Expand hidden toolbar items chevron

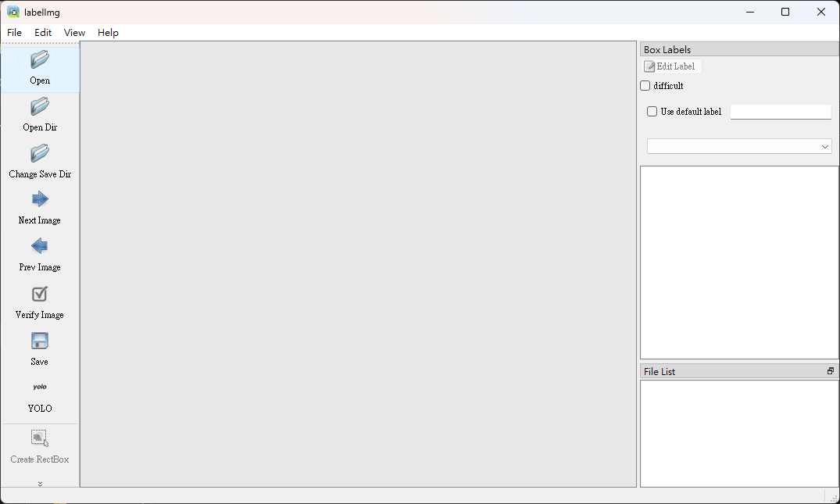point(40,484)
